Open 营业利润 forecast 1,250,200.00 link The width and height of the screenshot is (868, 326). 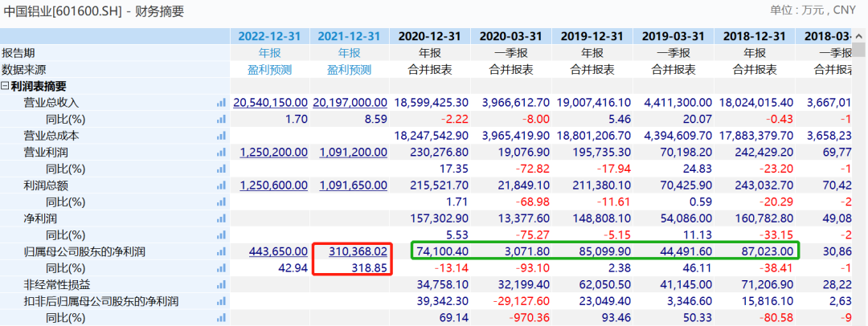[x=273, y=153]
